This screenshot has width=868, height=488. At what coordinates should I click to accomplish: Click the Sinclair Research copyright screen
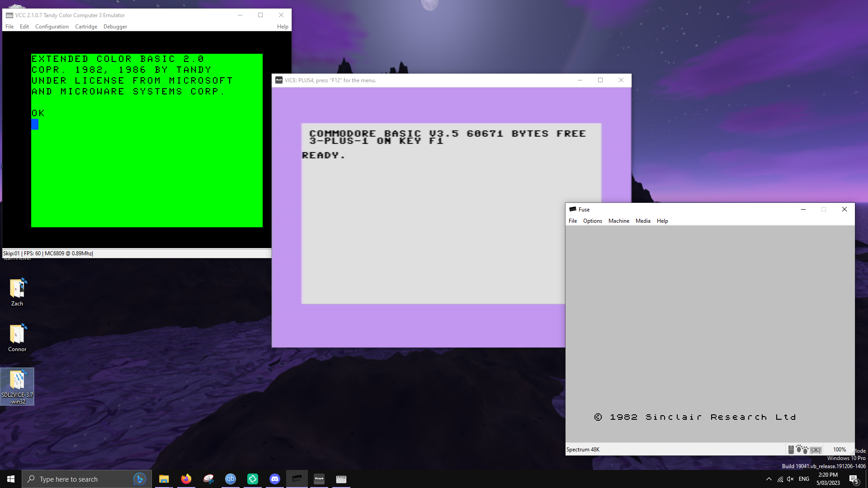tap(710, 334)
